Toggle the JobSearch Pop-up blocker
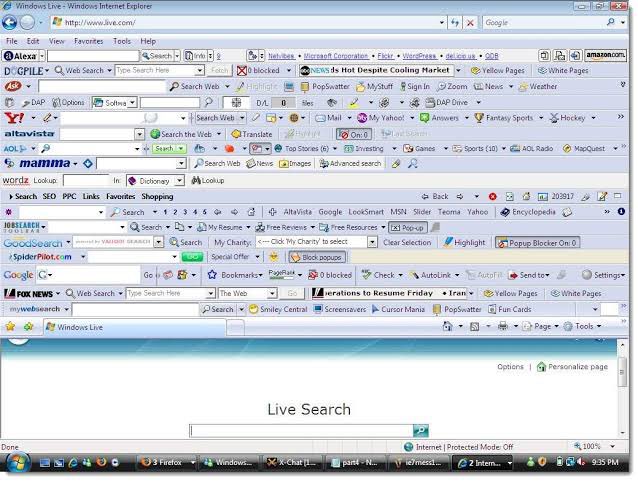This screenshot has width=638, height=481. click(408, 227)
